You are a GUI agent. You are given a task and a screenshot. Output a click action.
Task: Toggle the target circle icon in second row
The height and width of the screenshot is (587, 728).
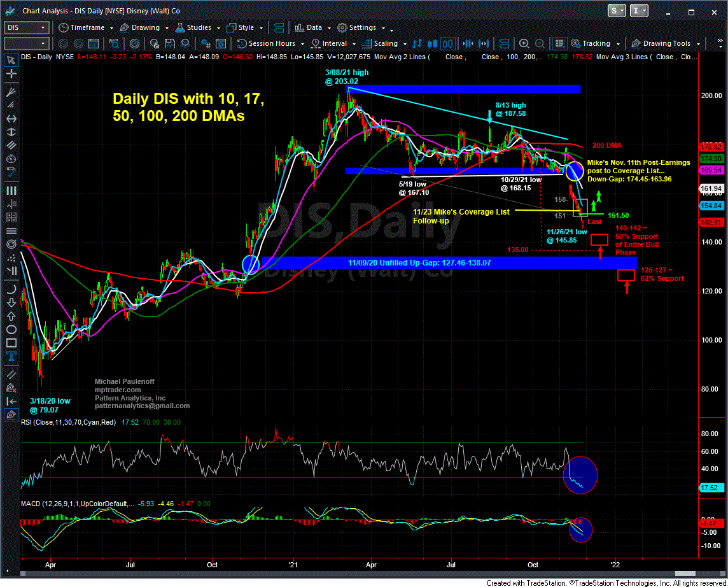click(135, 44)
